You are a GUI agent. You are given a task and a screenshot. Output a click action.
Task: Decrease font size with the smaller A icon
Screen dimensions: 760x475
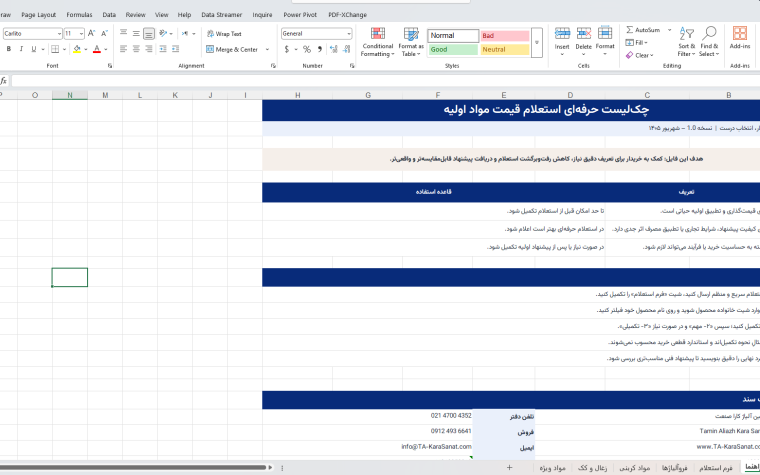pos(104,33)
